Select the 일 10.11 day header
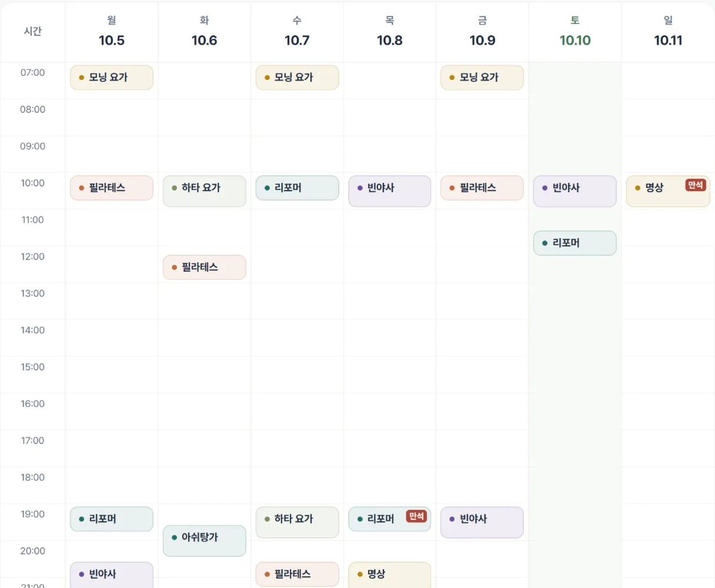715x588 pixels. click(x=668, y=32)
